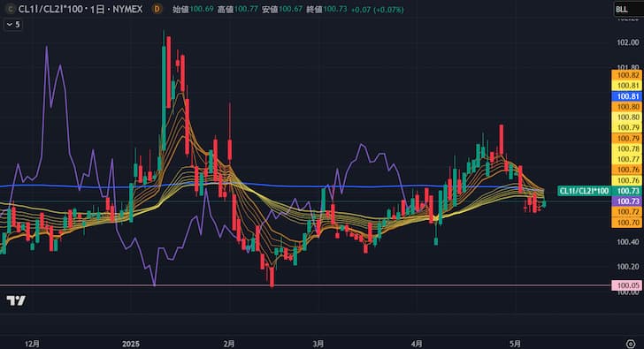Image resolution: width=644 pixels, height=349 pixels.
Task: Click the 2025 time axis label
Action: coord(131,344)
